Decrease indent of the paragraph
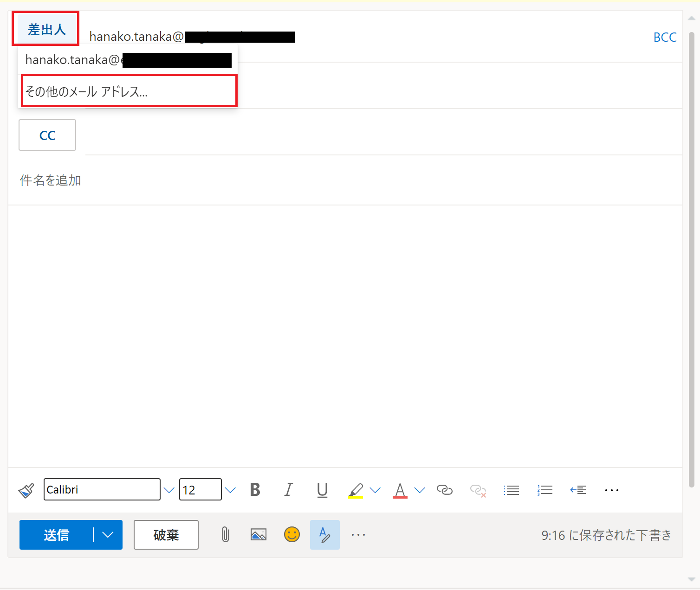This screenshot has width=700, height=590. [x=578, y=490]
